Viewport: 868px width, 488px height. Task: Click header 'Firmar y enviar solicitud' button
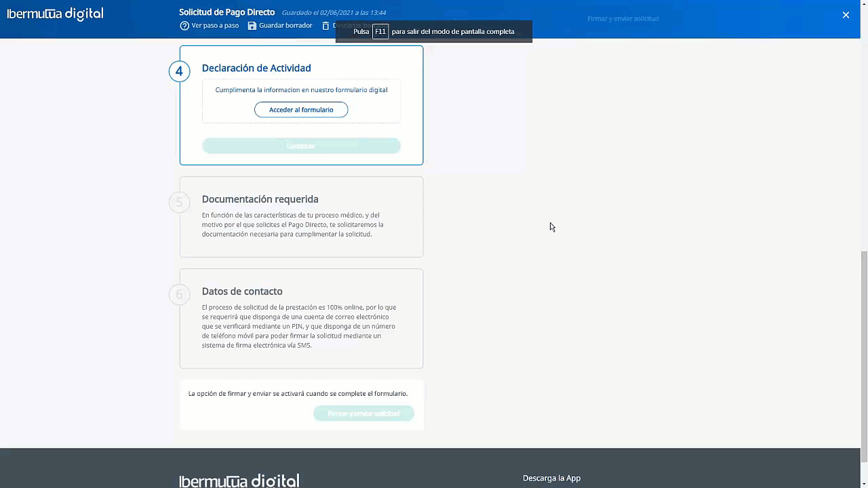[623, 19]
